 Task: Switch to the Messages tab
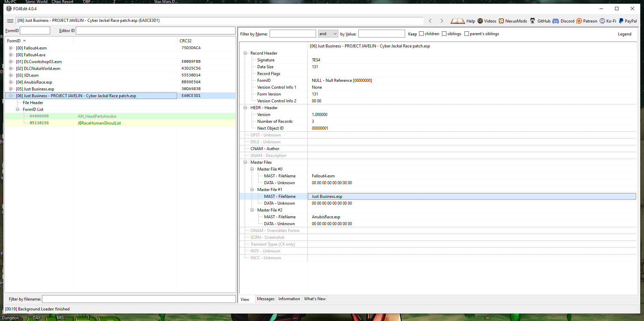(x=266, y=299)
